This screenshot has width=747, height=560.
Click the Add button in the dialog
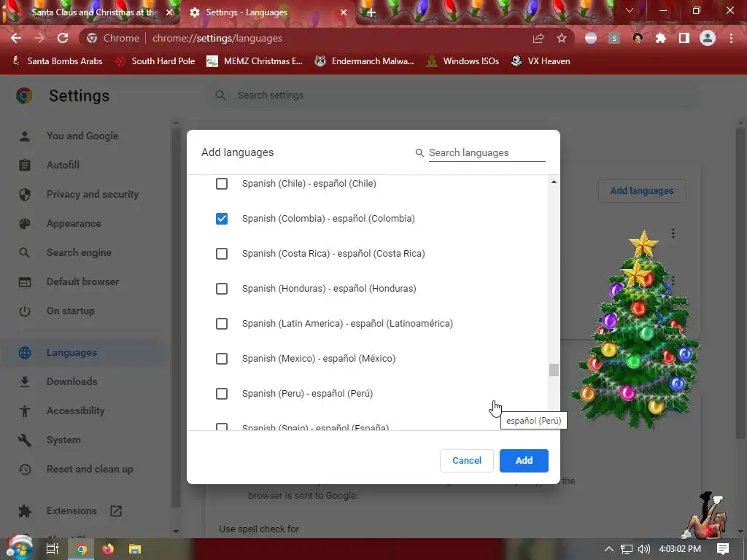click(524, 461)
